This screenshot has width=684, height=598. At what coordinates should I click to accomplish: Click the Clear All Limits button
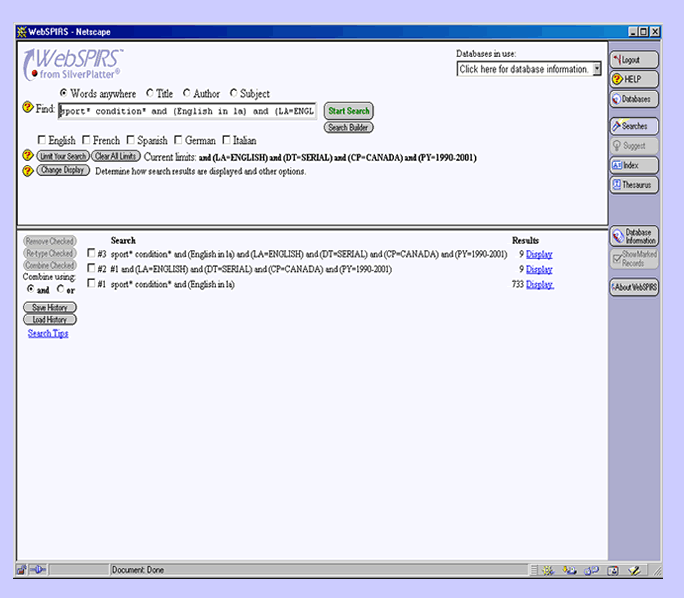(x=116, y=156)
